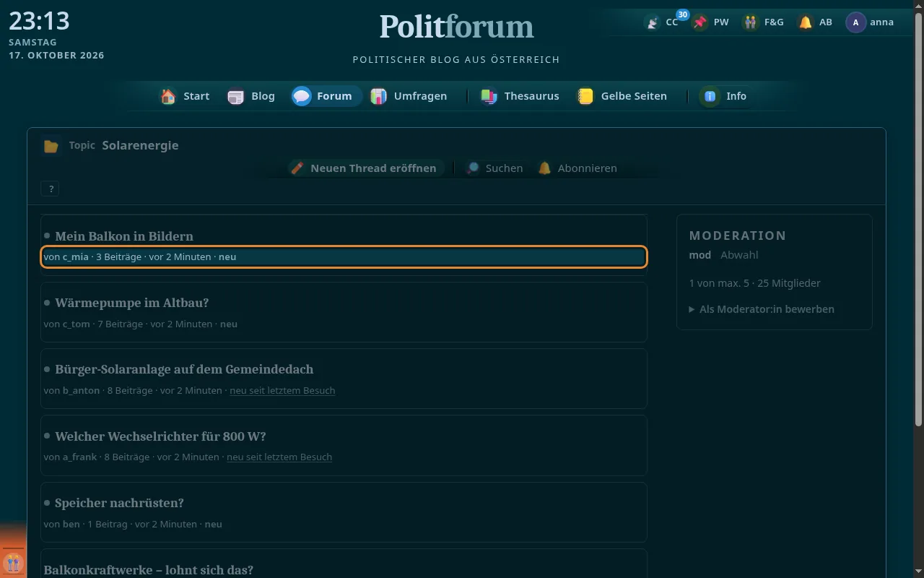The image size is (924, 578).
Task: Open thread 'Bürger-Solaranlage auf dem Gemeindedach'
Action: (184, 369)
